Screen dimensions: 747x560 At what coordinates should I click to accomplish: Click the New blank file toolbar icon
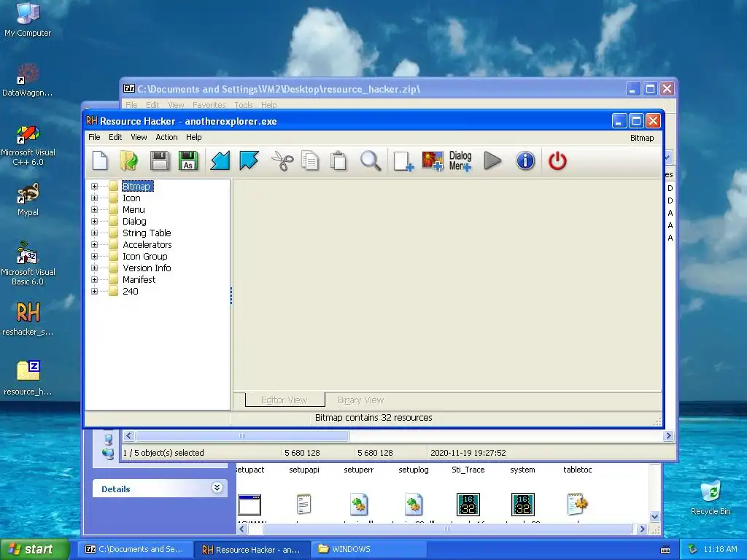tap(100, 161)
